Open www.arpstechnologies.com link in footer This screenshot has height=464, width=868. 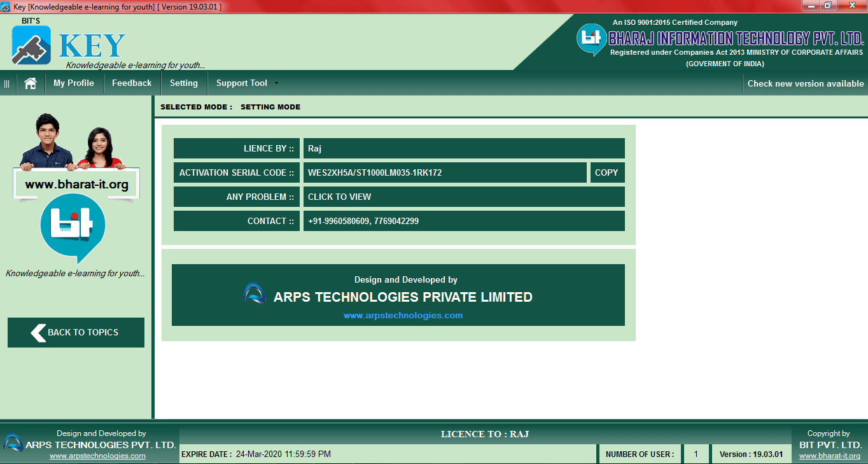click(x=97, y=456)
